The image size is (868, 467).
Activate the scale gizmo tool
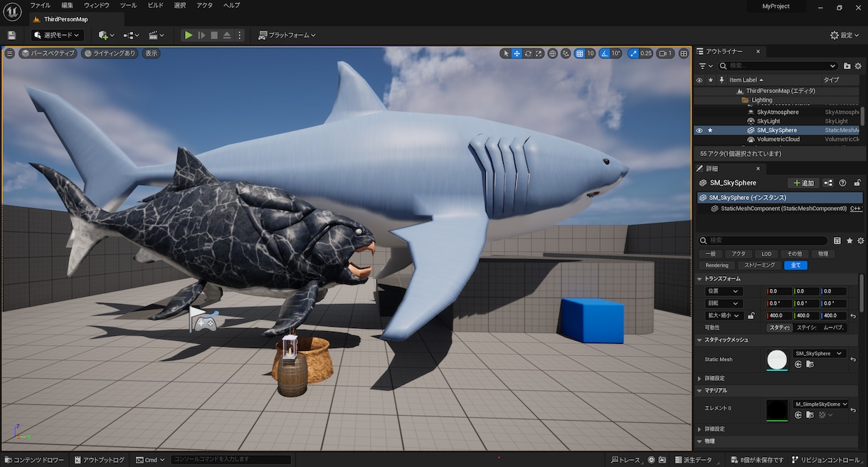[x=539, y=53]
